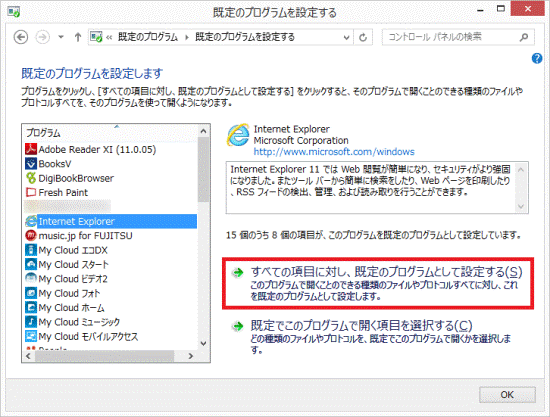Click program list scroll down arrow

point(203,344)
